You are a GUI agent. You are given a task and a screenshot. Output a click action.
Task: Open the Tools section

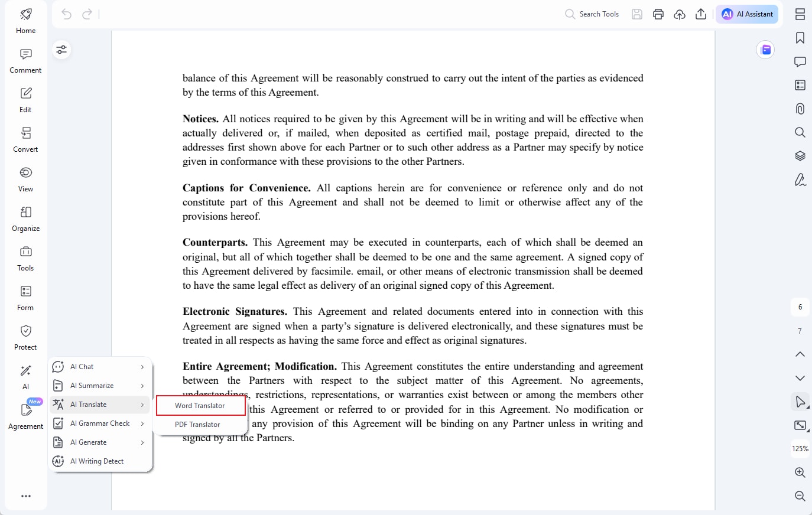pos(25,259)
